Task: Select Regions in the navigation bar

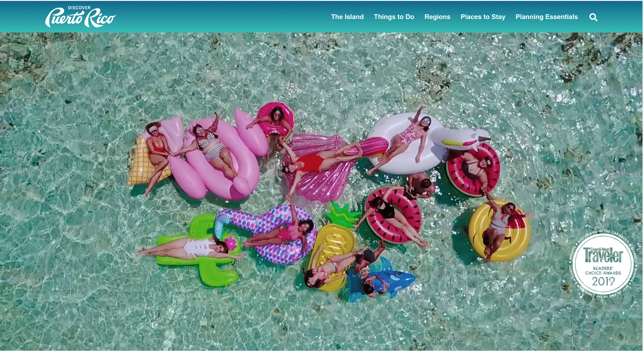Action: point(437,17)
